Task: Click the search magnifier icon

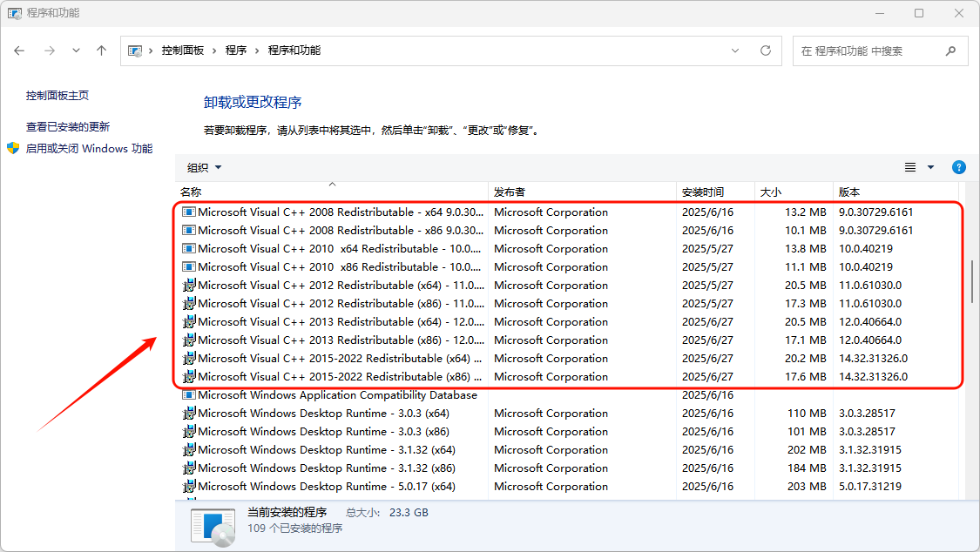Action: coord(950,50)
